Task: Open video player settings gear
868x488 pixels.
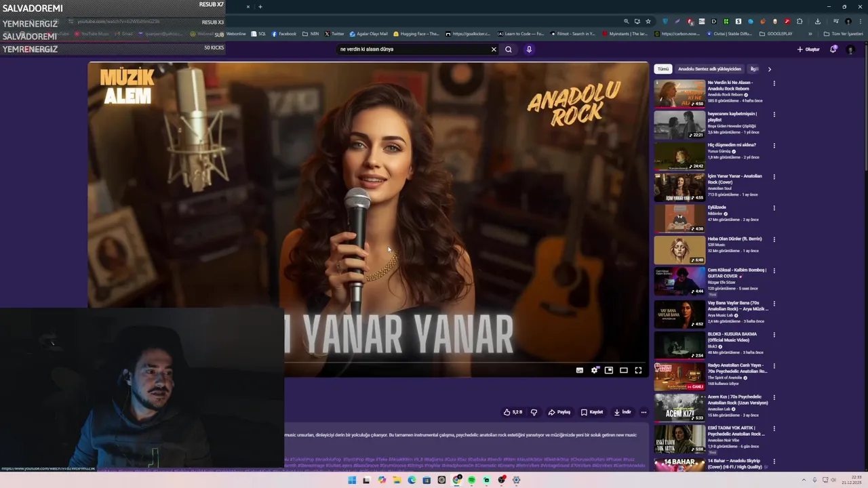Action: pos(595,370)
